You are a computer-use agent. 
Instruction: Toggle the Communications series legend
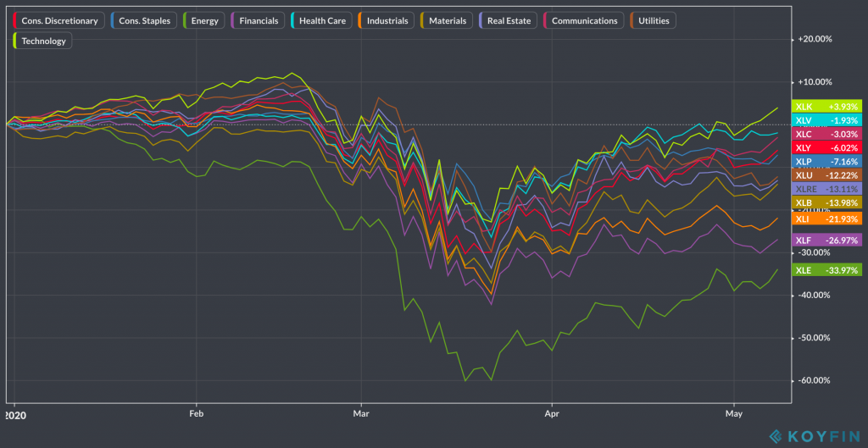pyautogui.click(x=583, y=20)
